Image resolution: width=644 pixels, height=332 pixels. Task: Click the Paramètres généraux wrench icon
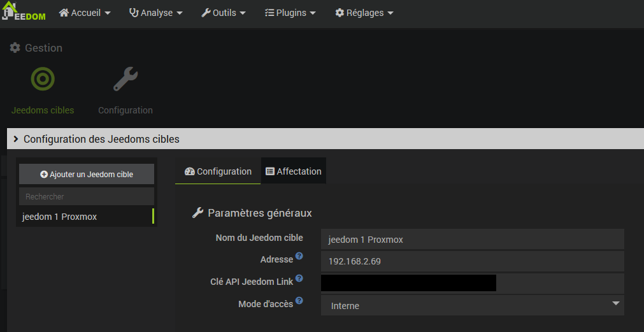coord(197,213)
